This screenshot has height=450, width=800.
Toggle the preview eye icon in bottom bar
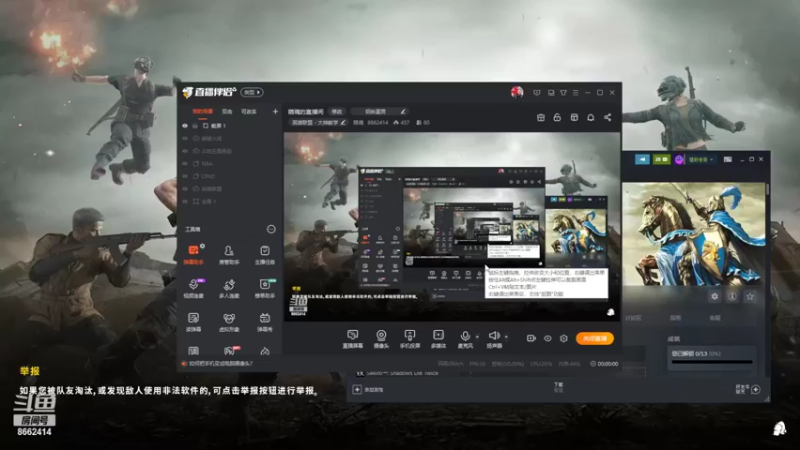[x=547, y=338]
